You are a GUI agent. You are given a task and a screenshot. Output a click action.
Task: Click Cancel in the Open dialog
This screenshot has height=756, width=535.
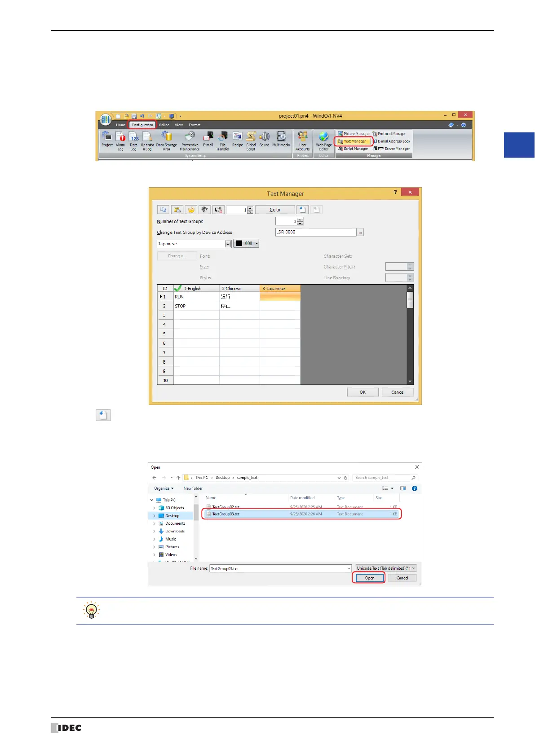coord(402,578)
